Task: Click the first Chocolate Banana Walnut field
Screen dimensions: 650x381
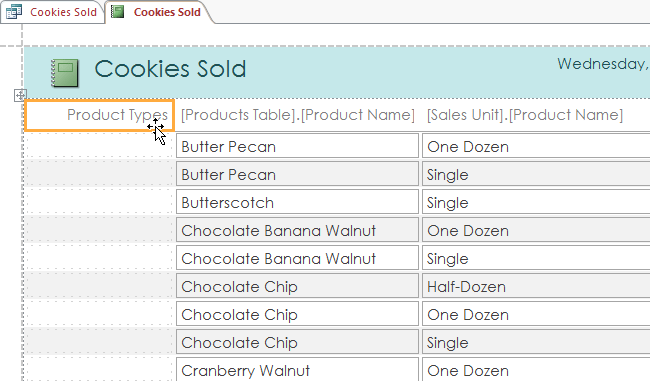Action: tap(297, 230)
